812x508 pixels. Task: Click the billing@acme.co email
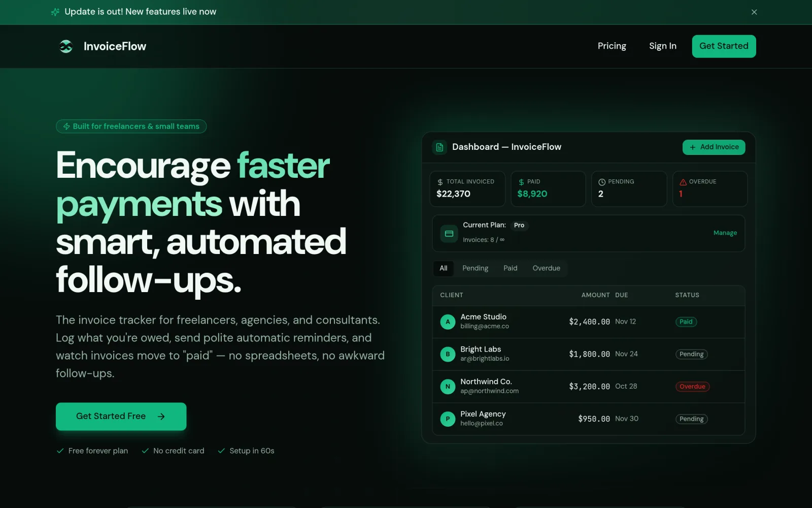click(x=484, y=327)
